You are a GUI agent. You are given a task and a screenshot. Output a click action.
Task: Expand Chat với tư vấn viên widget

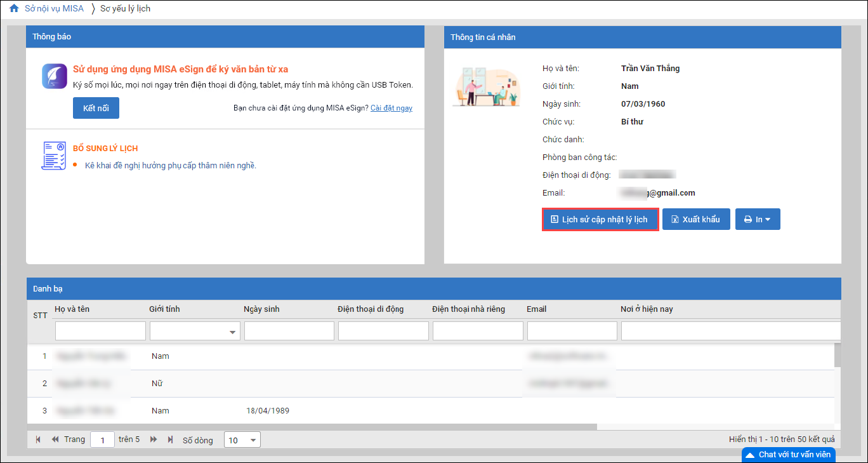pos(788,455)
